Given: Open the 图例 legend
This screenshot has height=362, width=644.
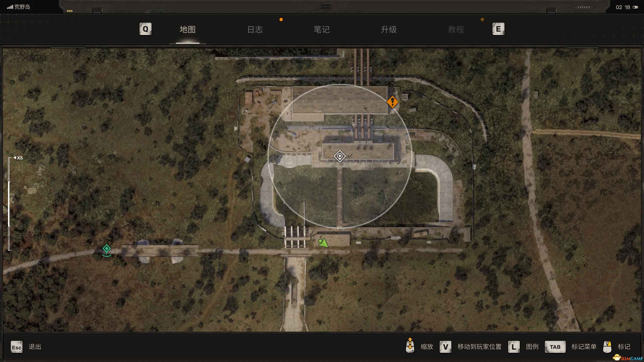Looking at the screenshot, I should point(532,347).
